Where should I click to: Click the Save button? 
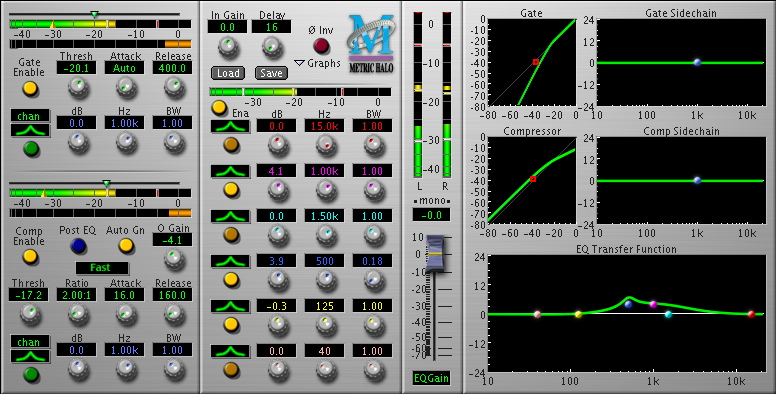[271, 73]
